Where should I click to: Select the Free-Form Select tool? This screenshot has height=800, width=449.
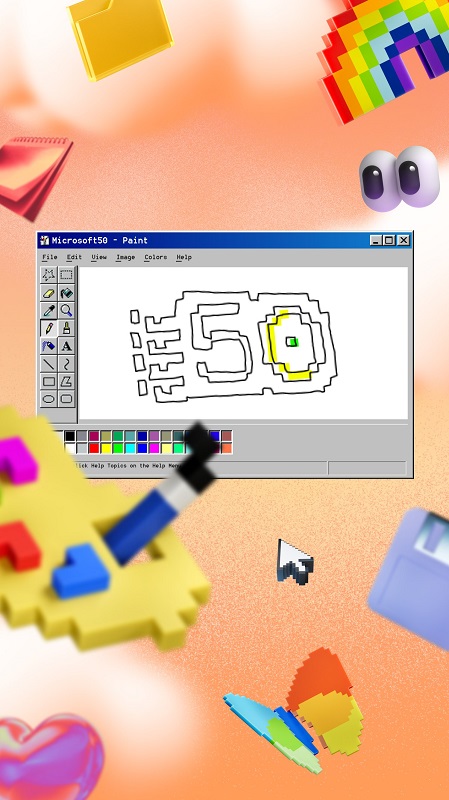pos(48,275)
